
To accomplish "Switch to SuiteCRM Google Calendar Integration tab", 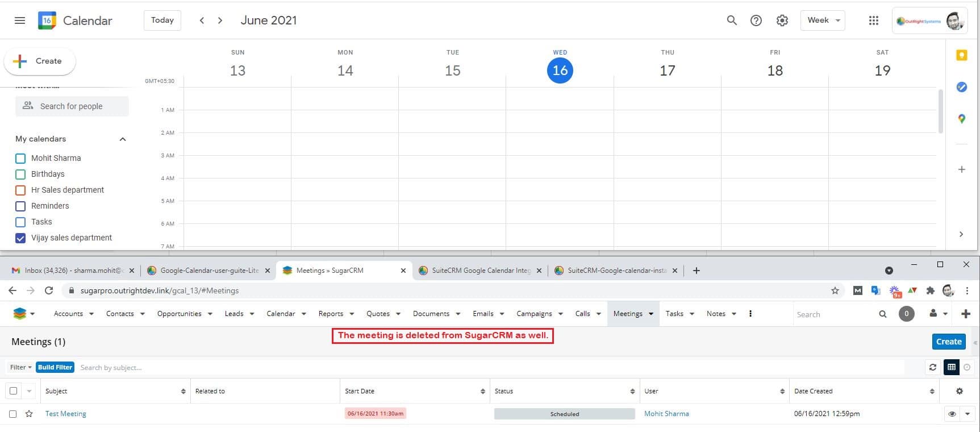I will [481, 271].
